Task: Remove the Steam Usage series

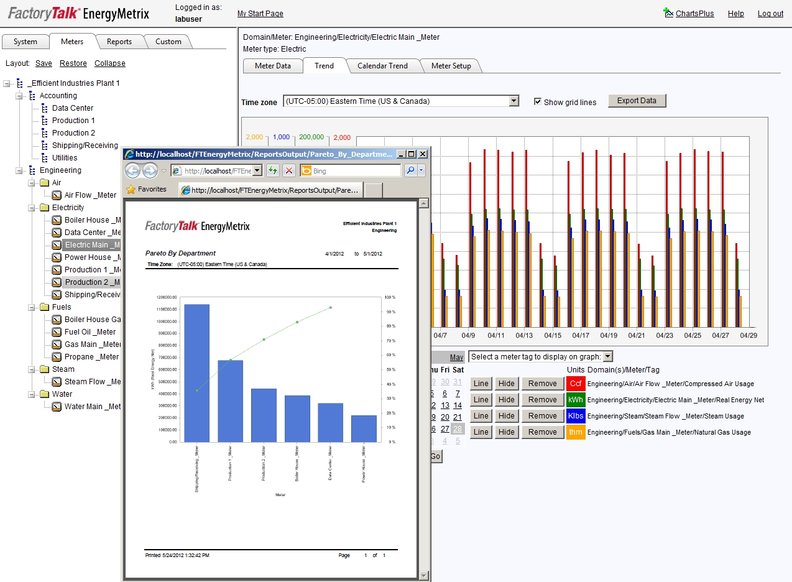Action: pos(542,416)
